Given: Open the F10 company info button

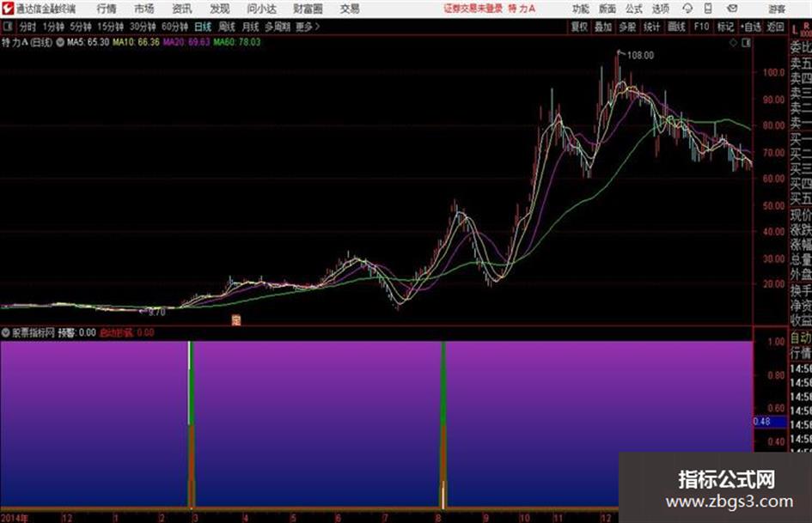Looking at the screenshot, I should 702,27.
